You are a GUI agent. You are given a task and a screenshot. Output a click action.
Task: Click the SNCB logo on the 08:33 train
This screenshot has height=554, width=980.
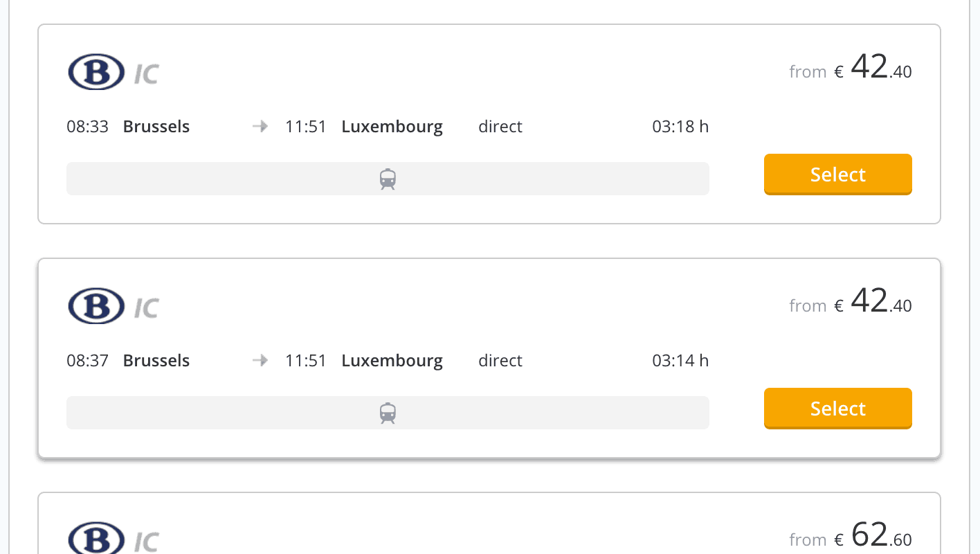tap(96, 73)
